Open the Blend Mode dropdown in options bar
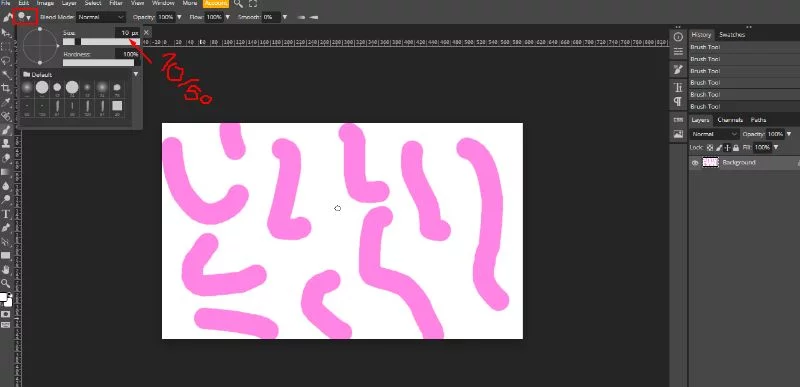The height and width of the screenshot is (387, 800). [x=101, y=17]
